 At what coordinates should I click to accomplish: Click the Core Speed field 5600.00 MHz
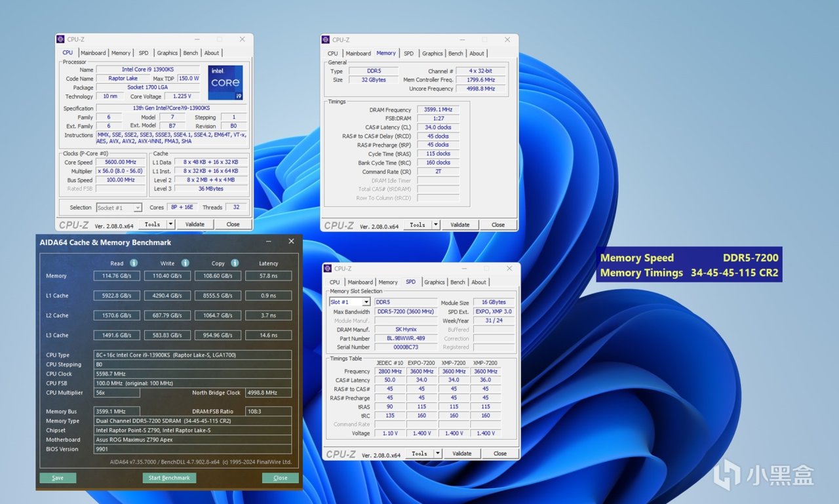pos(121,162)
